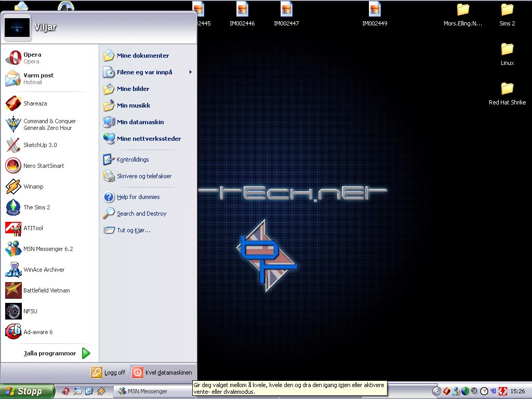The height and width of the screenshot is (399, 532).
Task: Start Shareaza from the program list
Action: 50,103
